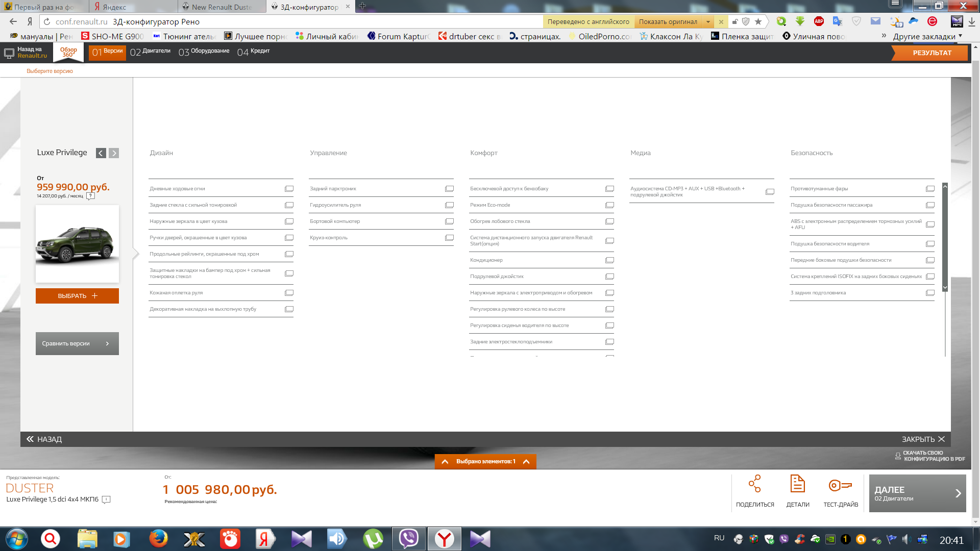The width and height of the screenshot is (980, 551).
Task: Reload the page in browser toolbar
Action: pos(46,21)
